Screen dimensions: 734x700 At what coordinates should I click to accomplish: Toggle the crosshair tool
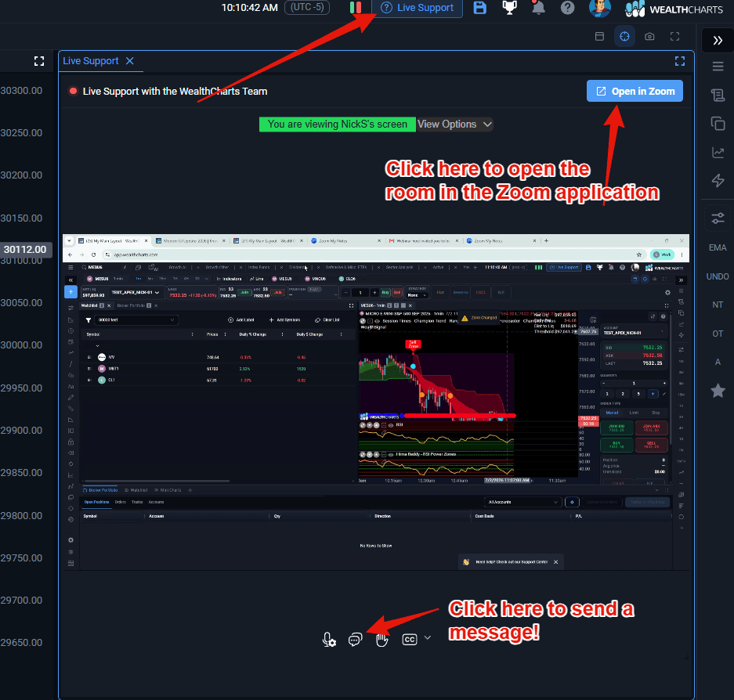[624, 37]
